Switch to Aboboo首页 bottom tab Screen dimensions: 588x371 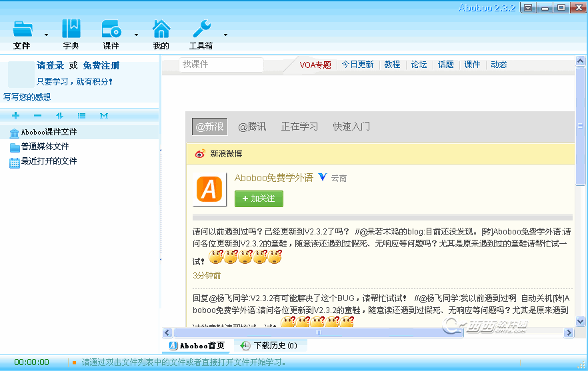197,346
